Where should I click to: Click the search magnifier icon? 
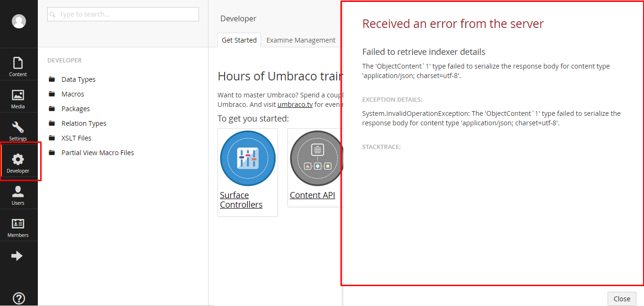click(x=53, y=15)
